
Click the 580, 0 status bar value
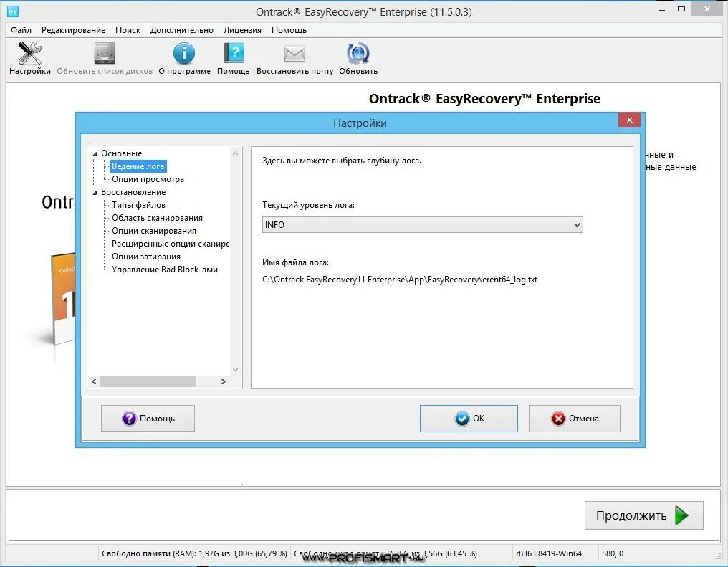(x=613, y=553)
